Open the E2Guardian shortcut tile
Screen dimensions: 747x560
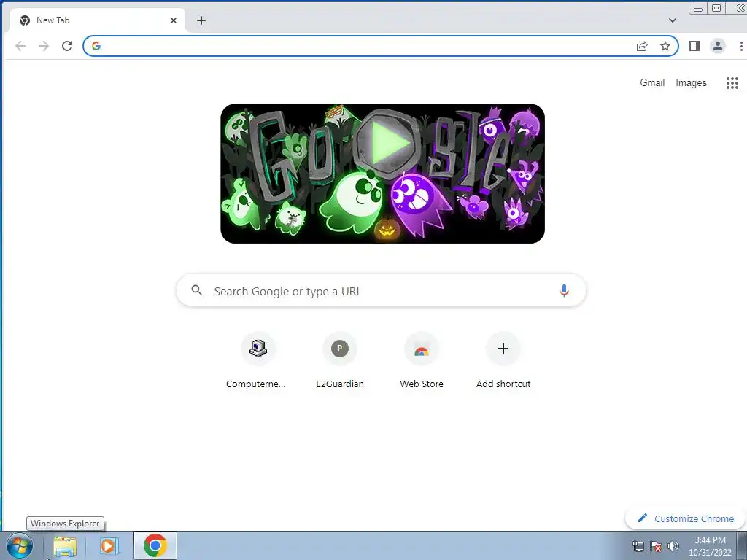click(x=340, y=362)
